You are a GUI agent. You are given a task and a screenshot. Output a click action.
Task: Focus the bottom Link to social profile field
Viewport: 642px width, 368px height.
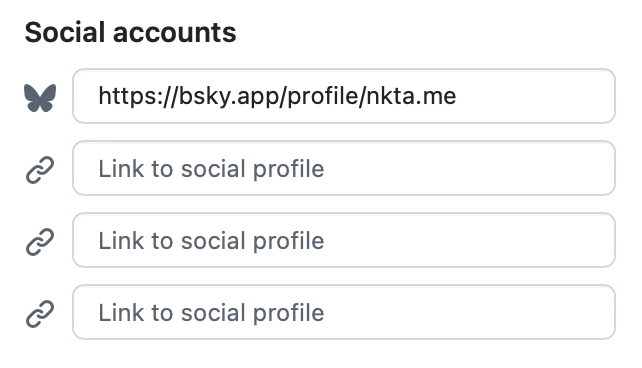(344, 312)
